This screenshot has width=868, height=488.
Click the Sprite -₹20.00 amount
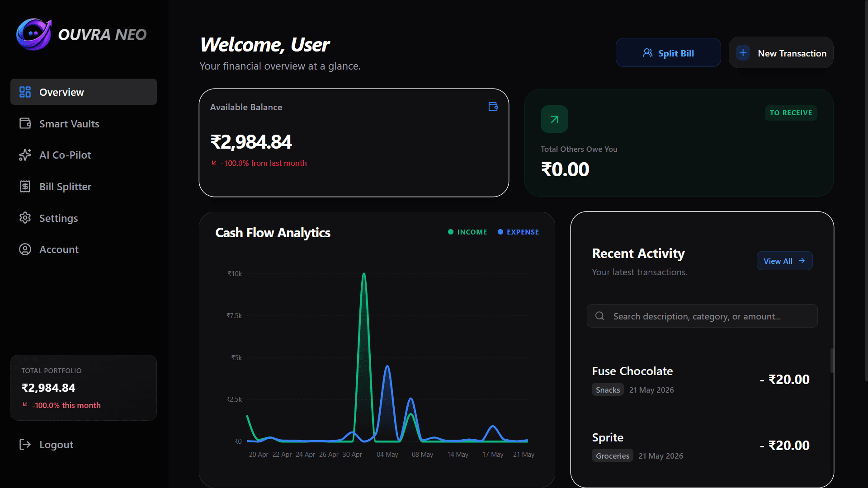(784, 446)
